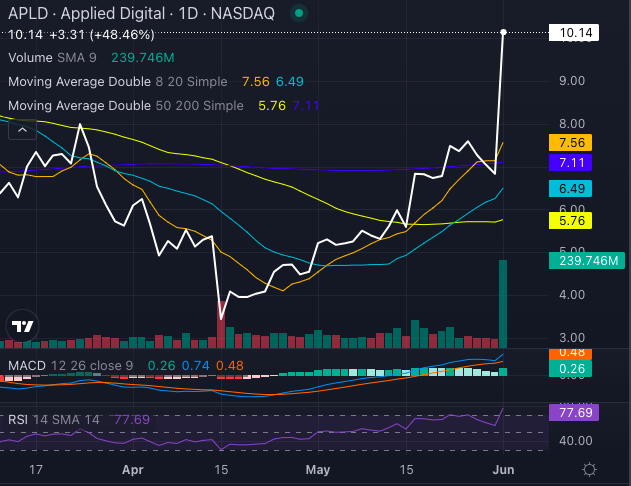The image size is (631, 486).
Task: Click the 17 date label on time axis
Action: pos(36,470)
